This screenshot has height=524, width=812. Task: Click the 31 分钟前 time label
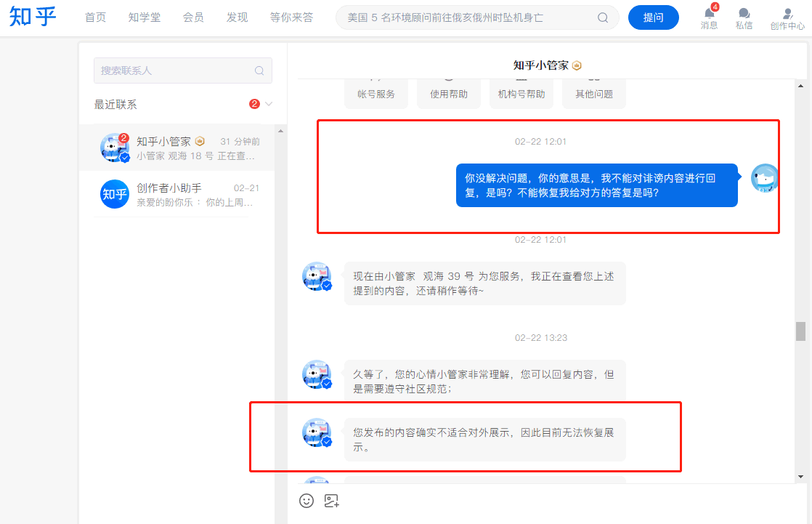click(x=240, y=142)
